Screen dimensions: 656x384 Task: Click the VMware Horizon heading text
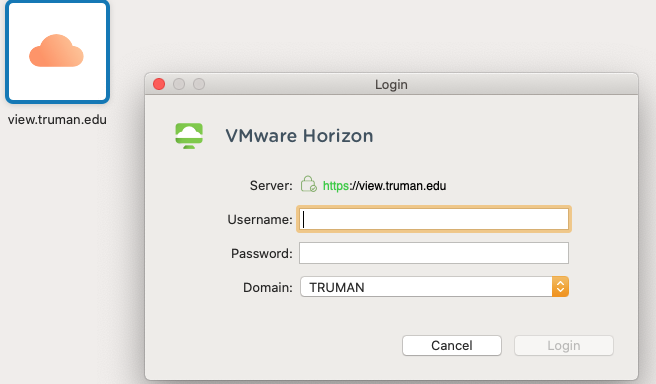[x=299, y=136]
